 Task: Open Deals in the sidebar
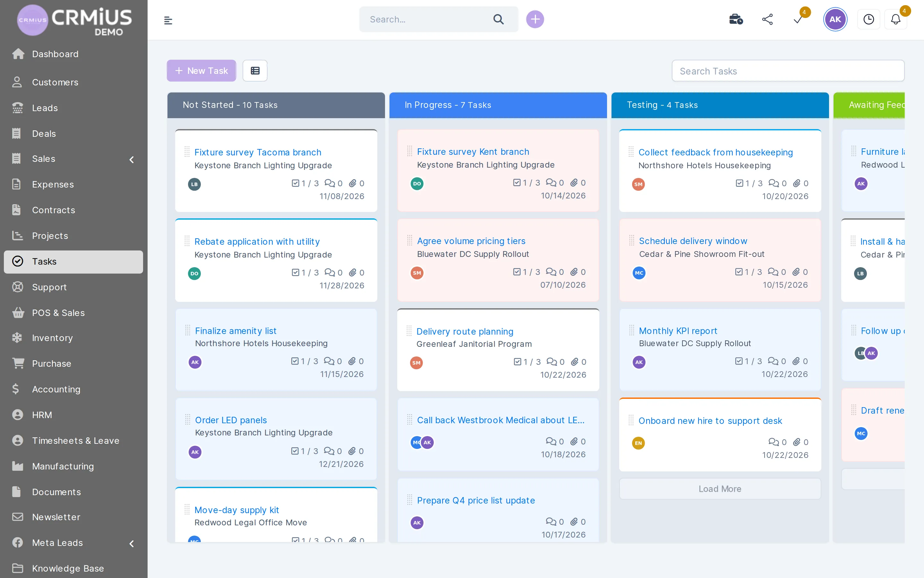click(x=73, y=133)
